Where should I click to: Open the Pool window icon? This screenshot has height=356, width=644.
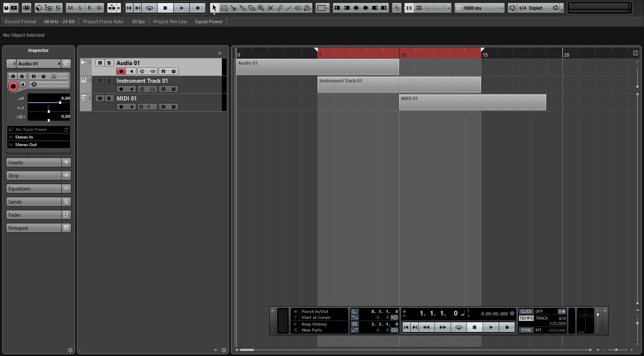(48, 8)
